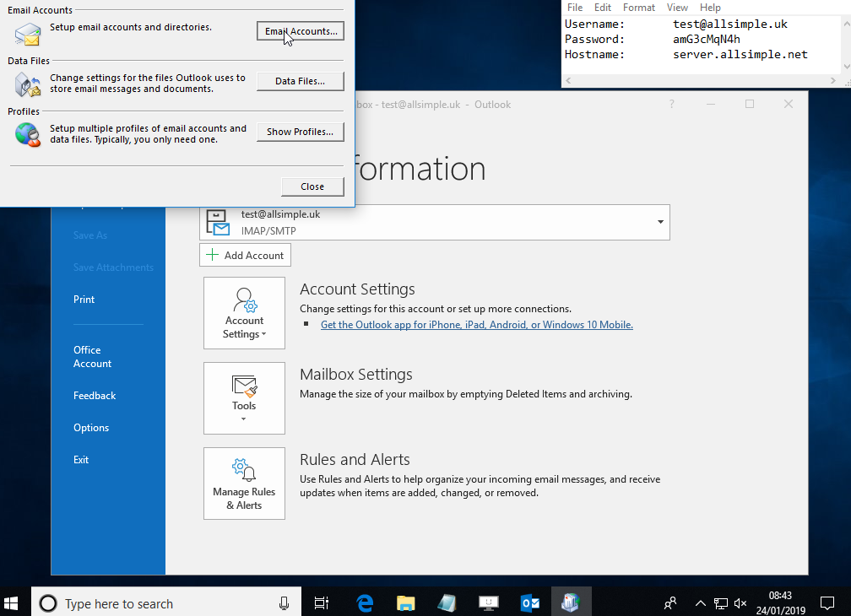Open the Account Settings dropdown tile
The height and width of the screenshot is (616, 851).
point(244,313)
